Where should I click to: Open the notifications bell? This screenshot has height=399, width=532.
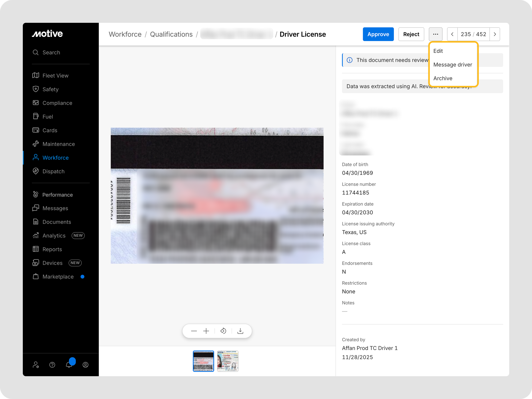69,365
